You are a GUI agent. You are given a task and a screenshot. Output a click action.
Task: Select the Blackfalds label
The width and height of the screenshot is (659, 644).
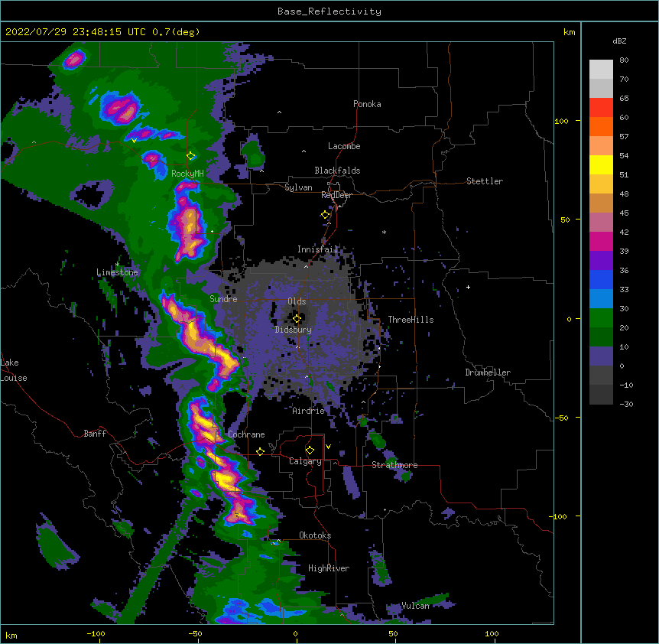(337, 171)
